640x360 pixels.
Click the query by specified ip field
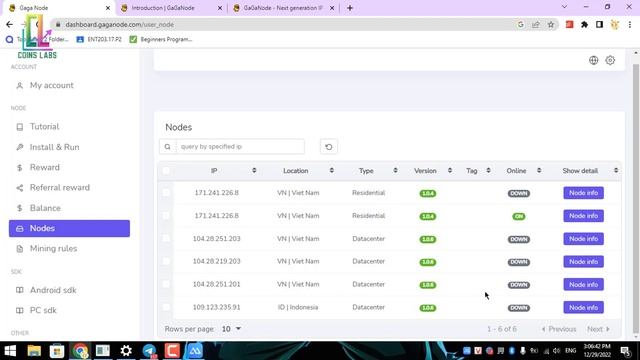pyautogui.click(x=240, y=147)
